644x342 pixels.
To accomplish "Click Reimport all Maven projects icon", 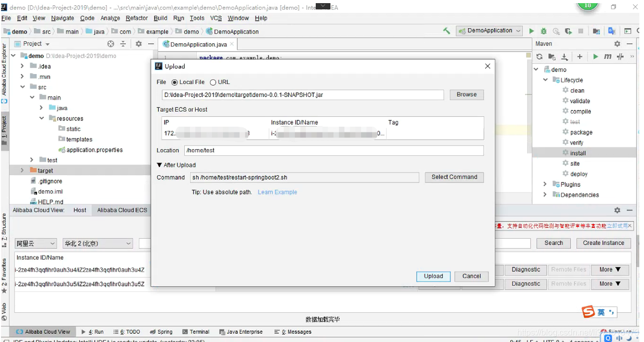I will (x=540, y=56).
